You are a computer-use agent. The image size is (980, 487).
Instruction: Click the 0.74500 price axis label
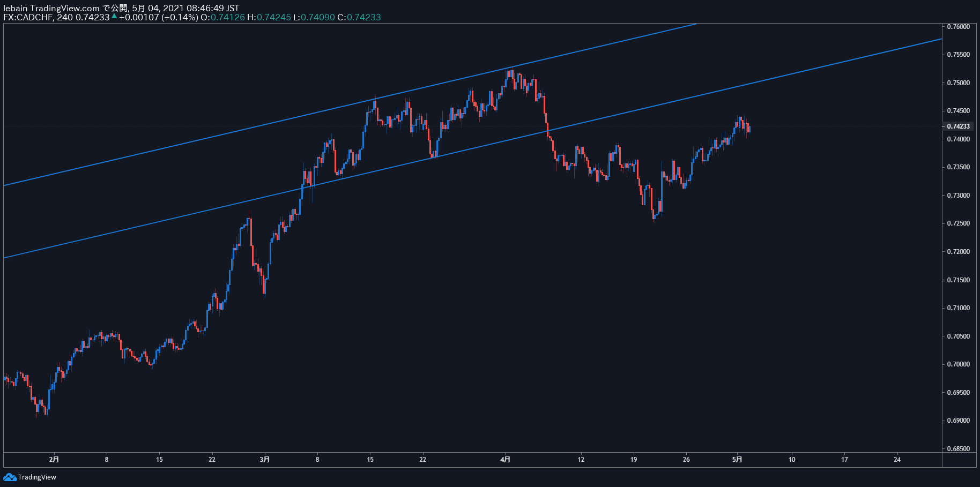[x=958, y=111]
